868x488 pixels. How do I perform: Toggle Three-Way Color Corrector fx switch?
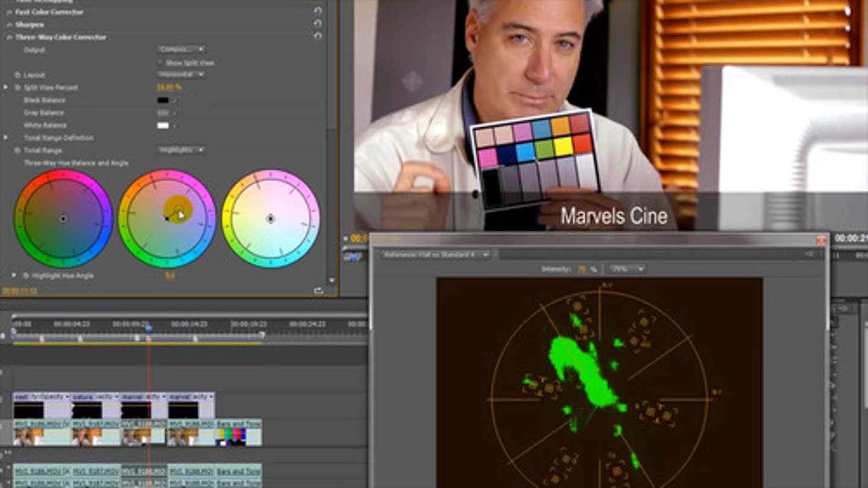point(8,37)
